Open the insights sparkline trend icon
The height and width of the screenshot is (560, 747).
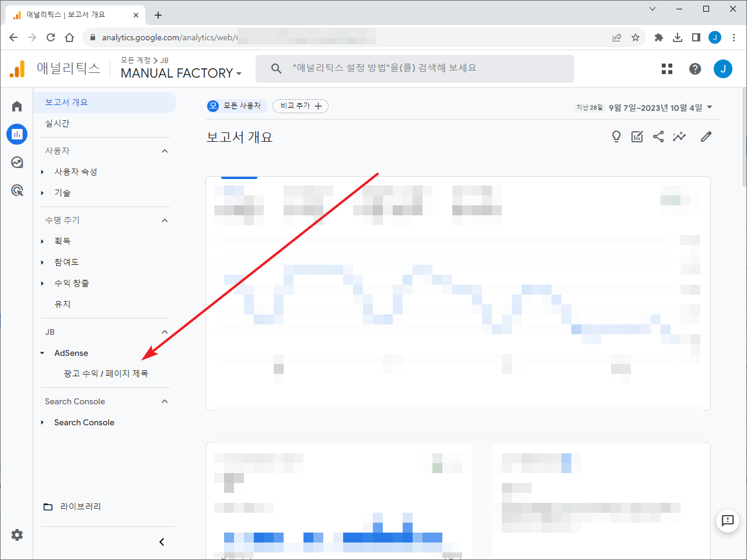tap(679, 136)
